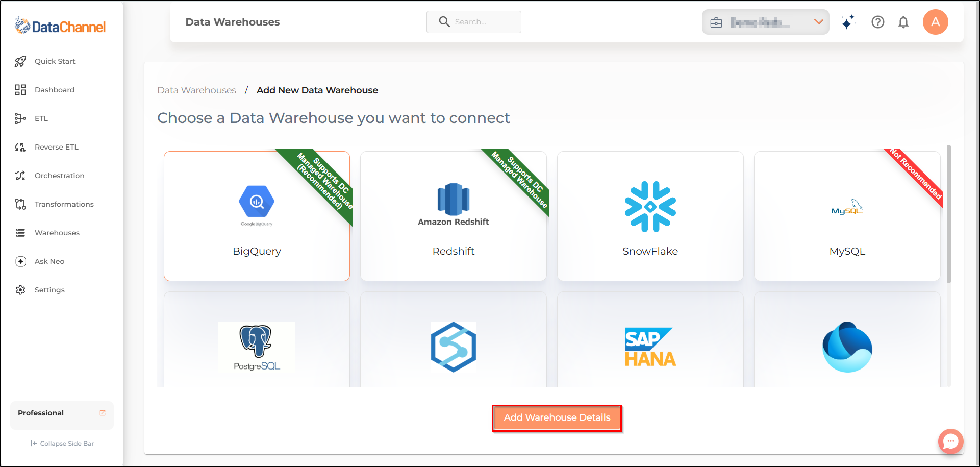980x467 pixels.
Task: Go to the Dashboard menu item
Action: [55, 90]
